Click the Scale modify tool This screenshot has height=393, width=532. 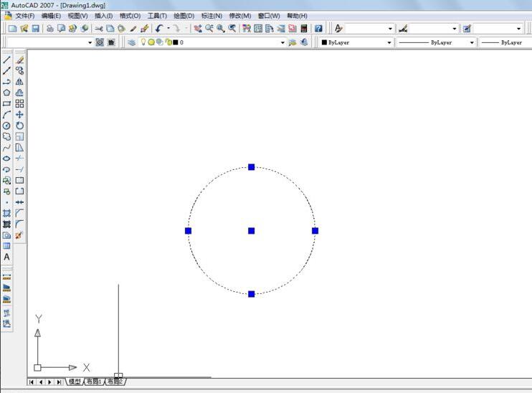pos(19,136)
